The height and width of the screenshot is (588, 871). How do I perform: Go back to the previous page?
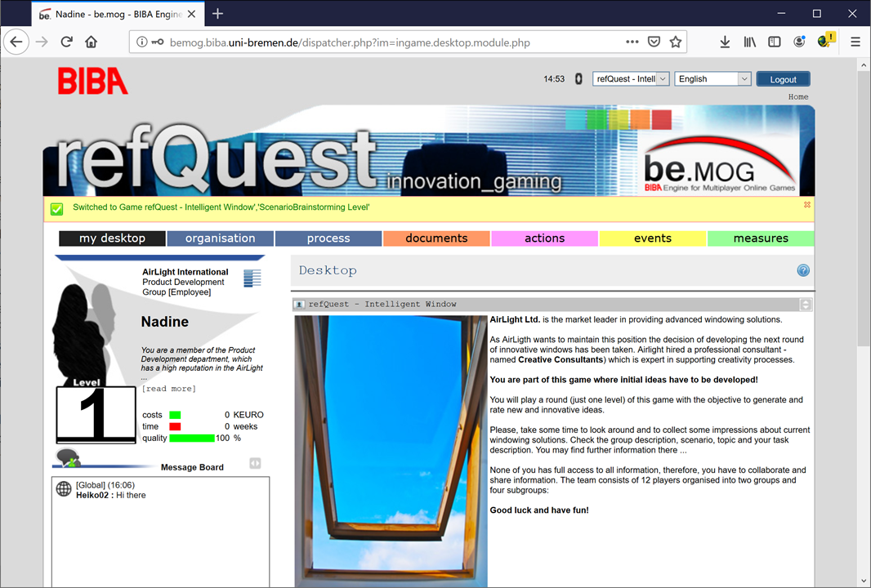[16, 42]
